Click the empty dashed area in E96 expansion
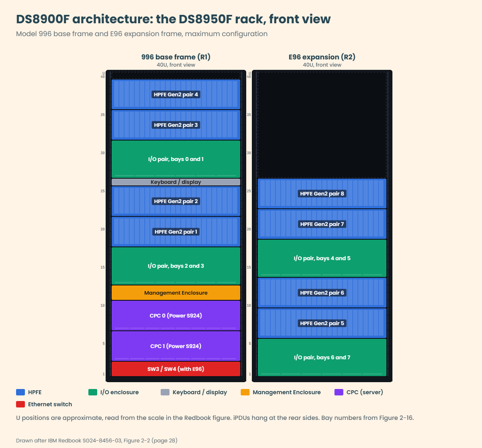Viewport: 482px width, 448px height. (x=322, y=125)
